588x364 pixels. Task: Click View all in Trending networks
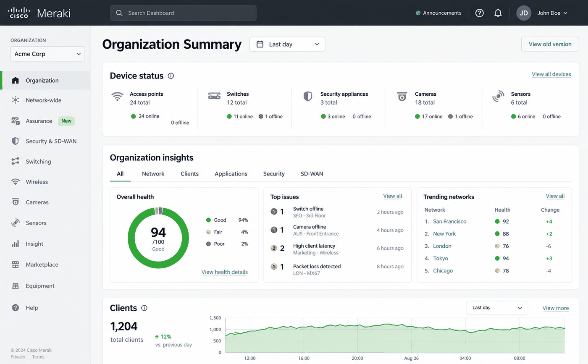point(555,196)
